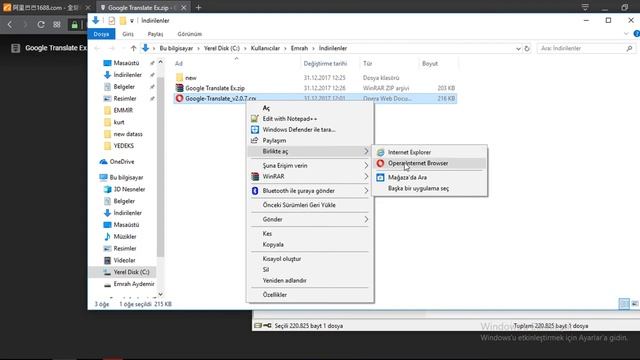Switch to Görünüm ribbon tab

[x=189, y=34]
